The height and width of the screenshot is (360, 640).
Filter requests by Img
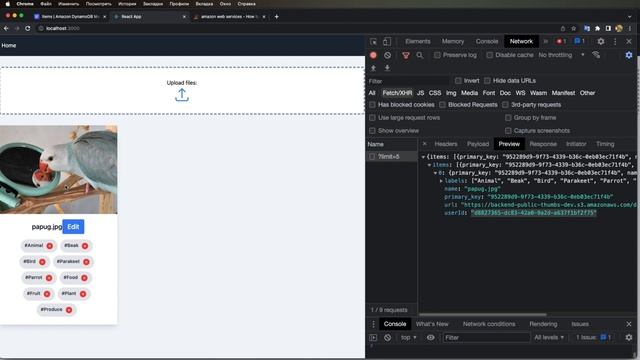pyautogui.click(x=451, y=93)
